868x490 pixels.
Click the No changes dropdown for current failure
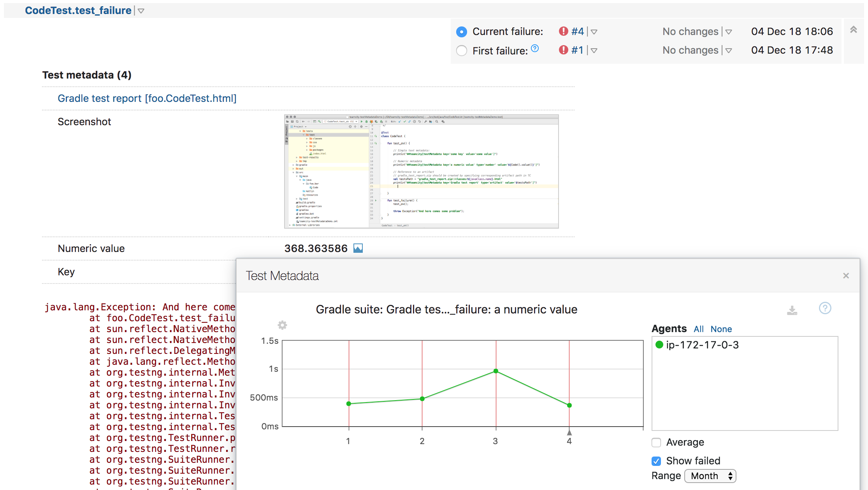point(728,31)
